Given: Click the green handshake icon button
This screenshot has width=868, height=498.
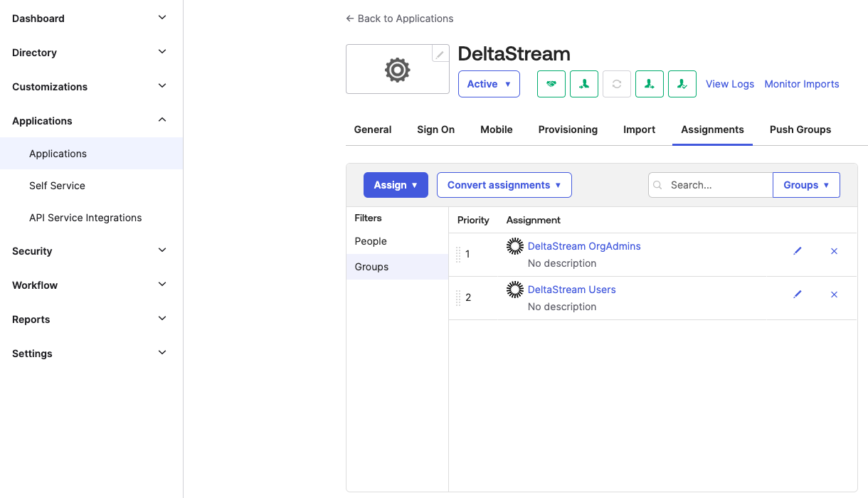Looking at the screenshot, I should [x=551, y=84].
